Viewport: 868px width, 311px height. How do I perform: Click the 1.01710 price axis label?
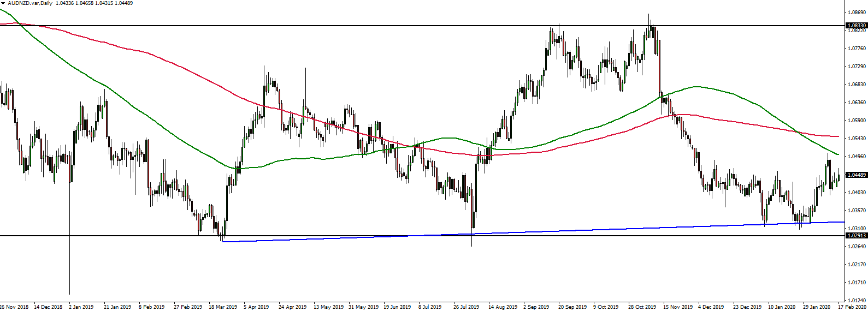856,283
